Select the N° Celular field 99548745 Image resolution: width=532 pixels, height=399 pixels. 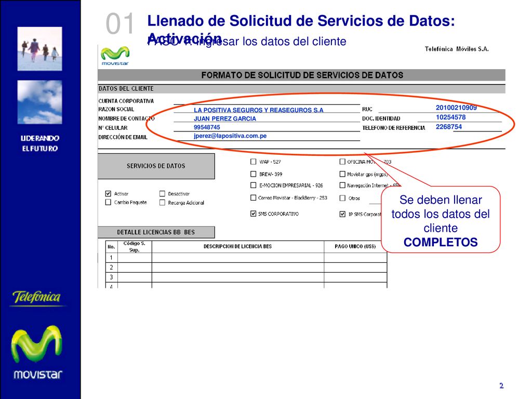point(207,127)
